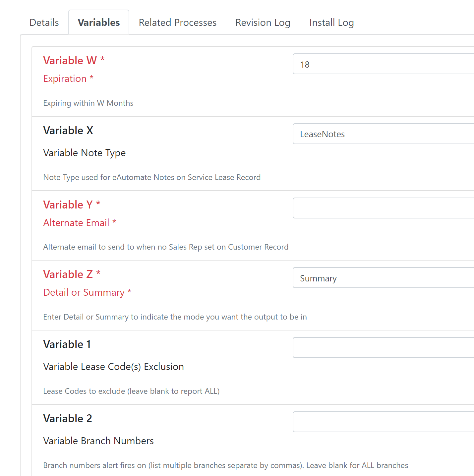
Task: Click the Variable X field with LeaseNotes
Action: pos(384,134)
